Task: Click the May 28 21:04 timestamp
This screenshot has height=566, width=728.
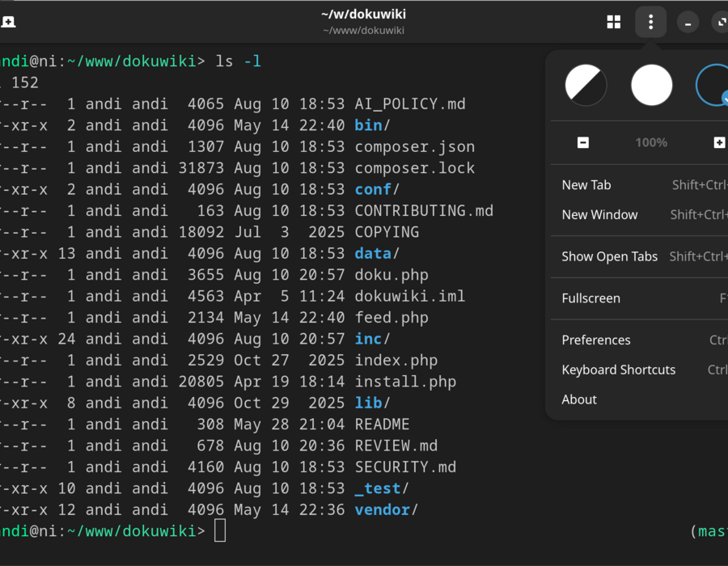Action: point(290,424)
